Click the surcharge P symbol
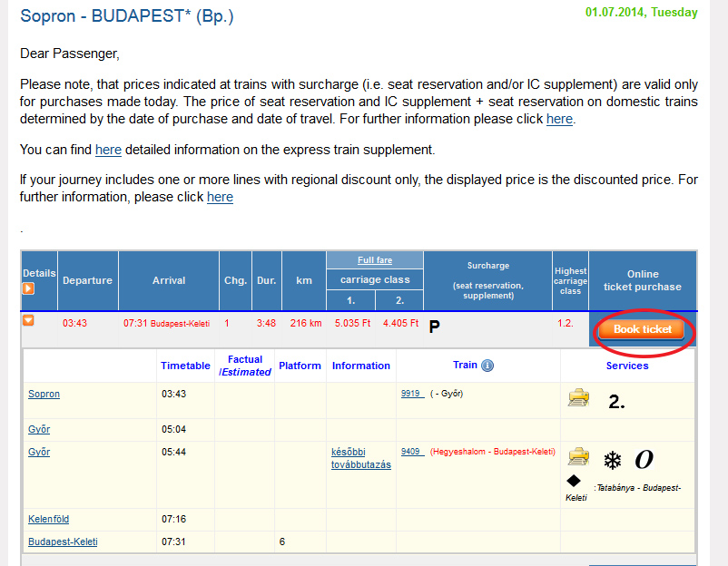Viewport: 728px width, 566px height. 434,327
